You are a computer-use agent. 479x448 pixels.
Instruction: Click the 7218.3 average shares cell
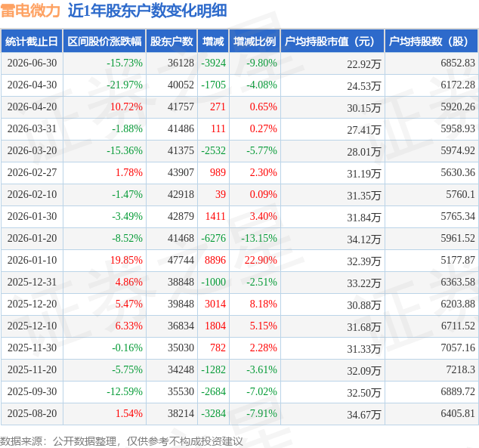pyautogui.click(x=460, y=370)
